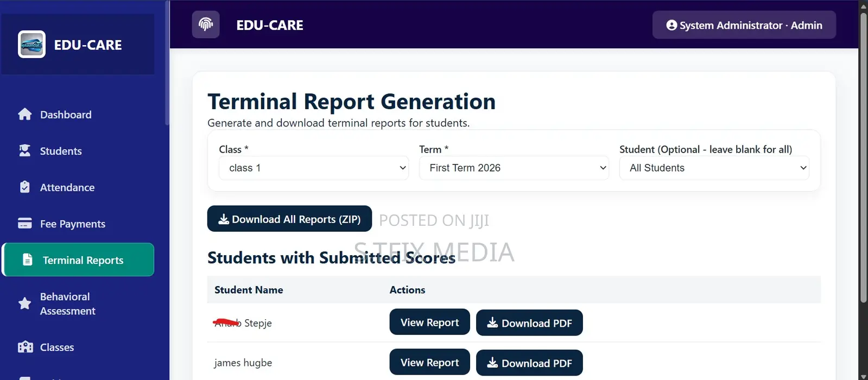868x380 pixels.
Task: Open the Dashboard menu item
Action: (78, 115)
